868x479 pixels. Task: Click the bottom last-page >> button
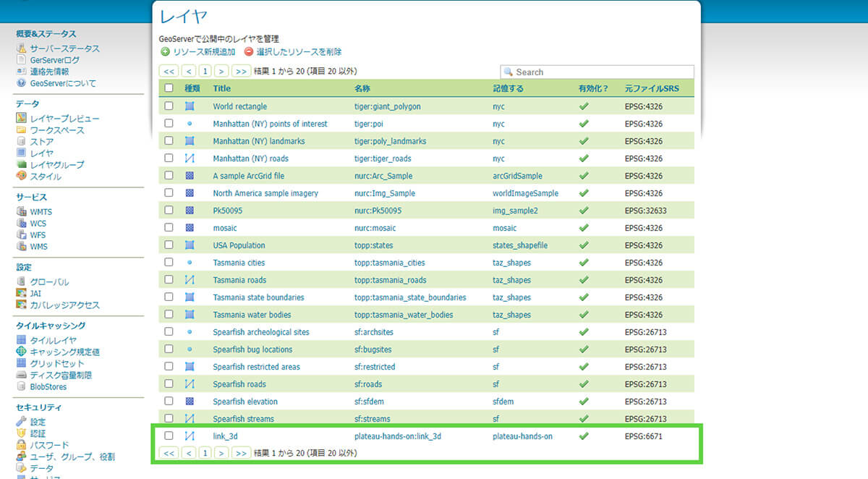coord(242,453)
